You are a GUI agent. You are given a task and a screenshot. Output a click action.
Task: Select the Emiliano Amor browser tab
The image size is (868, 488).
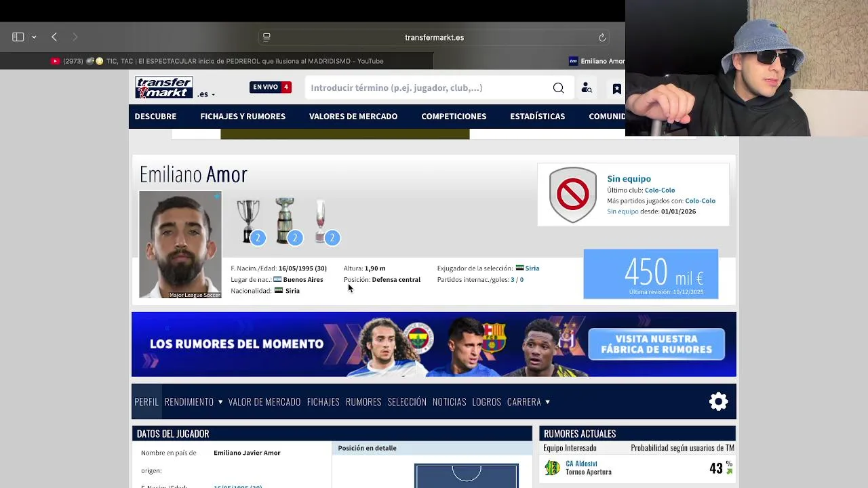pyautogui.click(x=597, y=61)
